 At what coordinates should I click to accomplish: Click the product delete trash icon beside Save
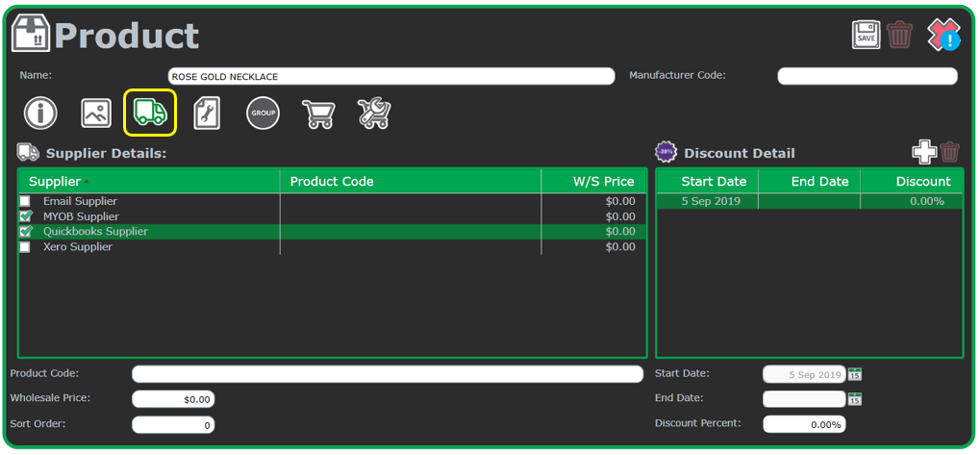coord(899,35)
